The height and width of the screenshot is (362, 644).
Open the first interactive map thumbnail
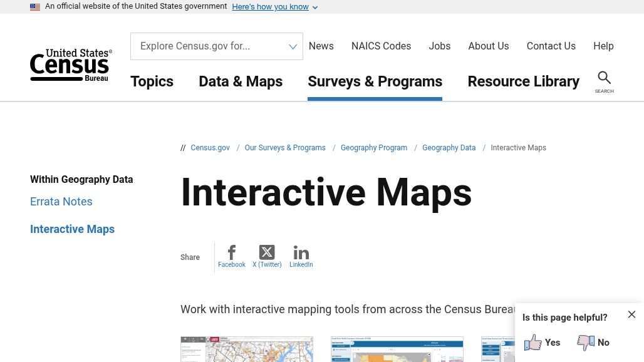(247, 349)
